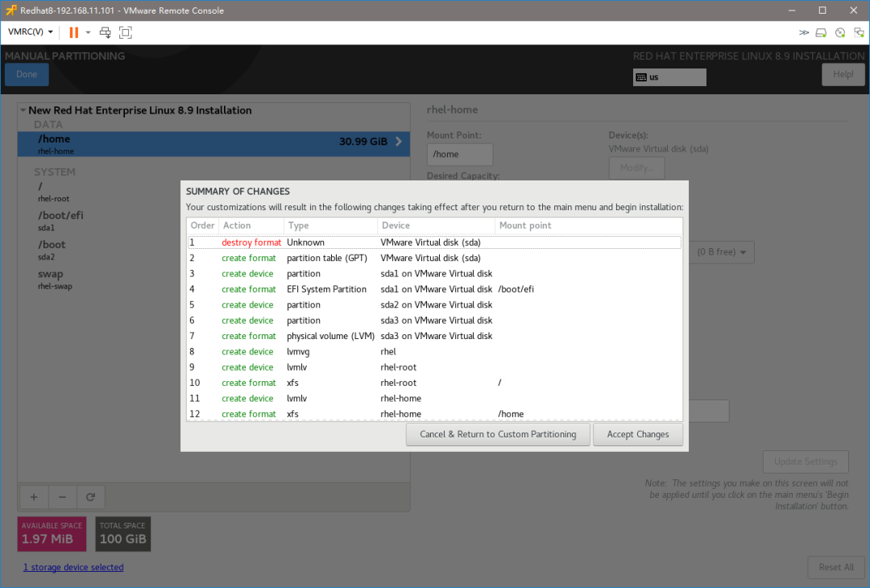Screen dimensions: 870x588
Task: Enter full screen mode icon
Action: tap(126, 32)
